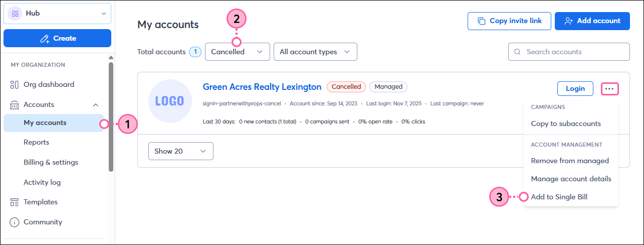Click Last campaign never text
Image resolution: width=644 pixels, height=245 pixels.
point(457,103)
